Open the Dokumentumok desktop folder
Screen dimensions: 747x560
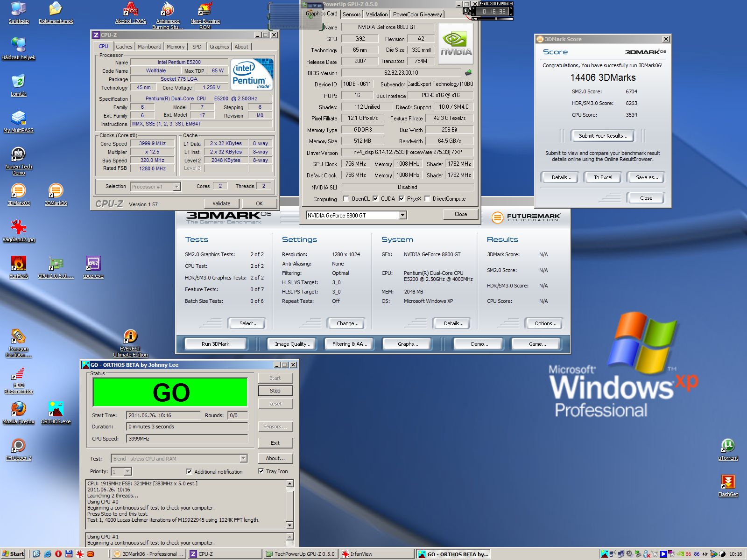pyautogui.click(x=56, y=13)
